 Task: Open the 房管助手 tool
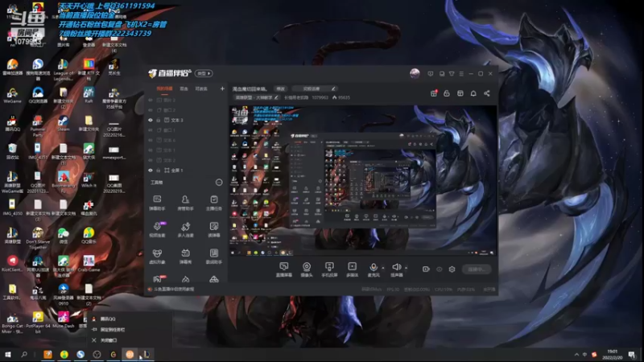tap(185, 203)
